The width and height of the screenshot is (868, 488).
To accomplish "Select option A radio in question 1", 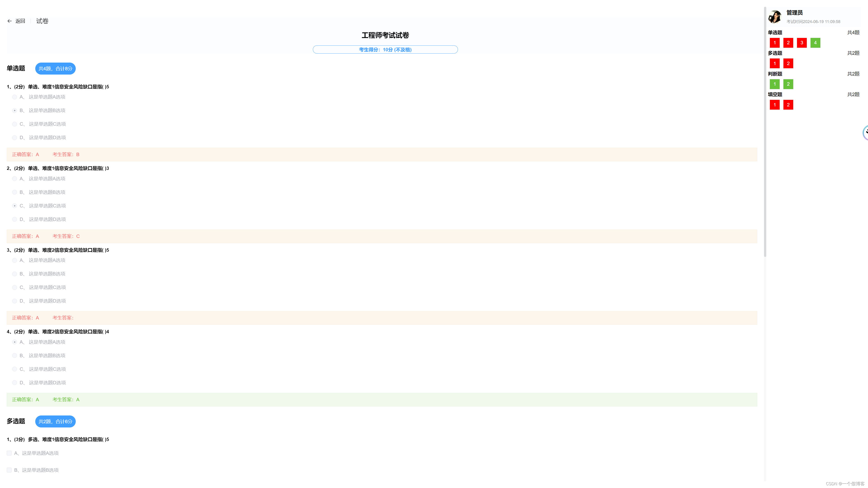I will [x=14, y=97].
